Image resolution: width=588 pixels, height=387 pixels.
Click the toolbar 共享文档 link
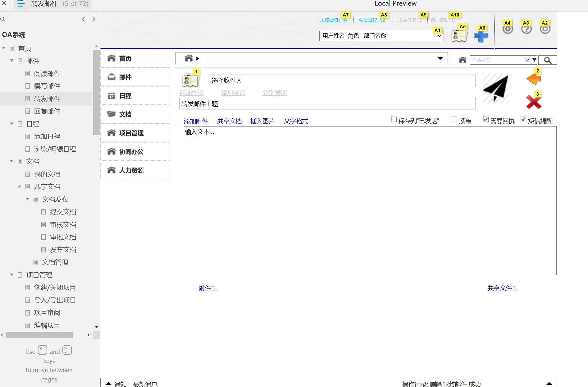click(229, 121)
